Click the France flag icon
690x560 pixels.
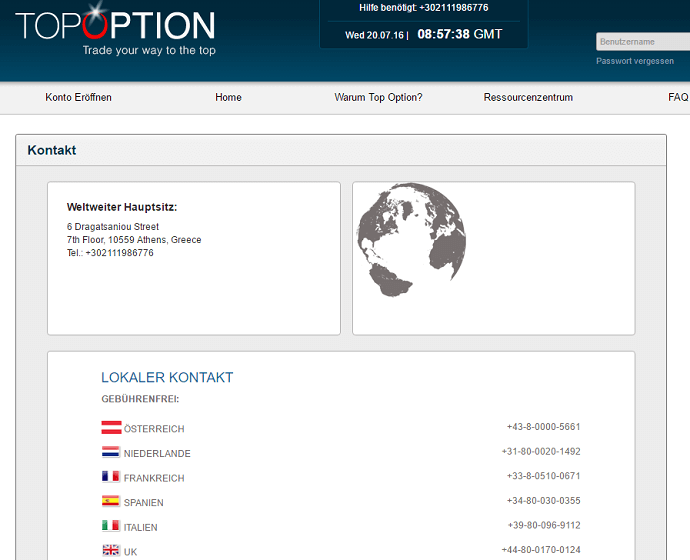coord(110,476)
